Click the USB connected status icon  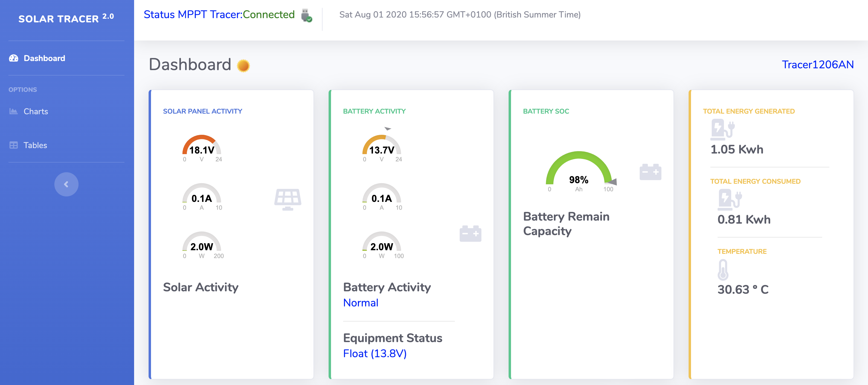tap(307, 15)
